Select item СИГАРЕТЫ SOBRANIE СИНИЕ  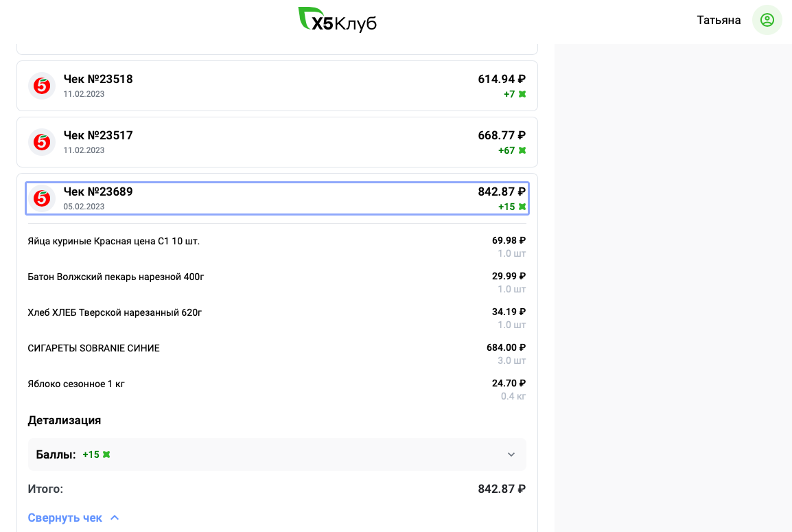(93, 348)
